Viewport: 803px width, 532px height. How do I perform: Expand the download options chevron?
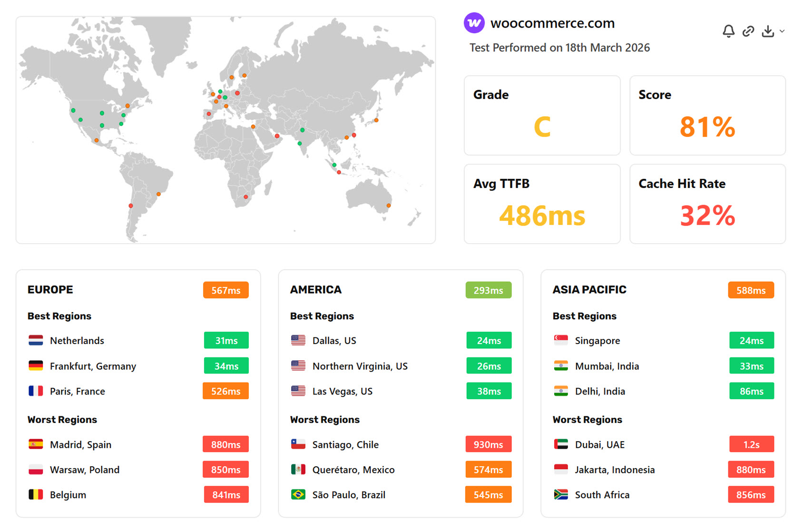click(x=782, y=31)
